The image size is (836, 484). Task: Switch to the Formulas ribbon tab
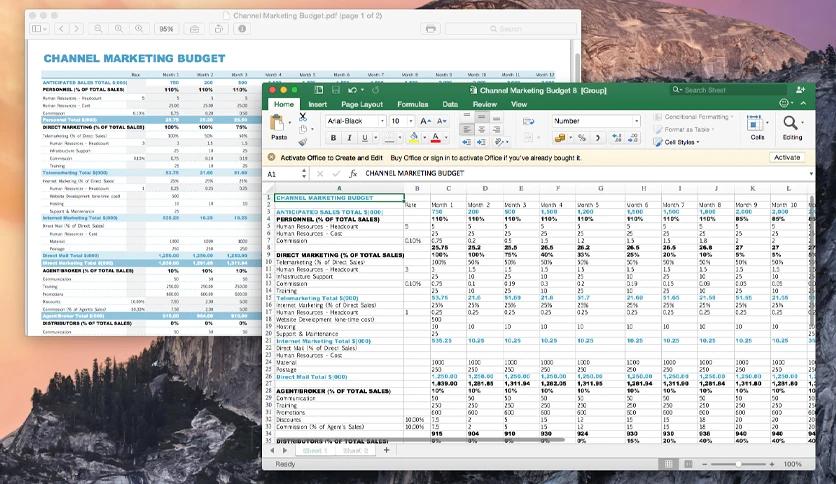(412, 104)
